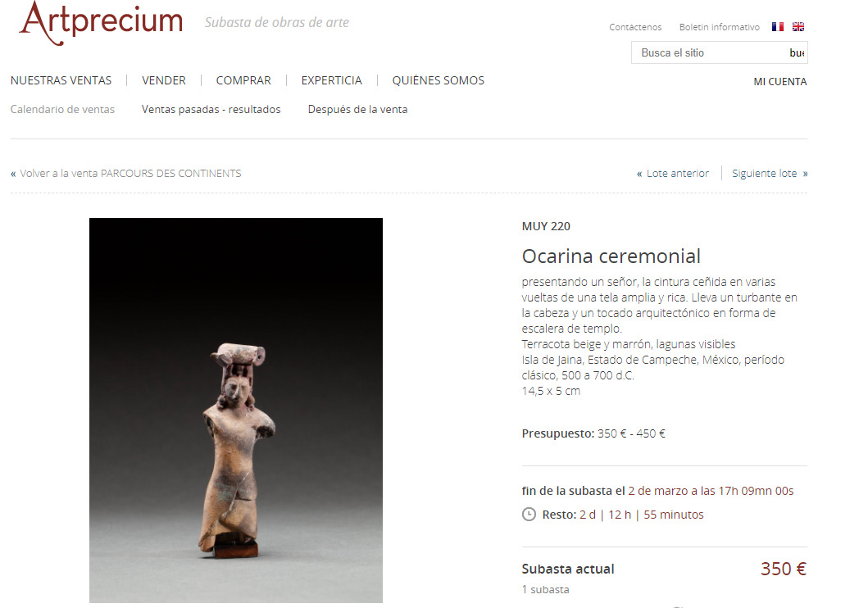Screen dimensions: 868x608
Task: Focus the 'Busca el sitio' search field
Action: click(710, 52)
